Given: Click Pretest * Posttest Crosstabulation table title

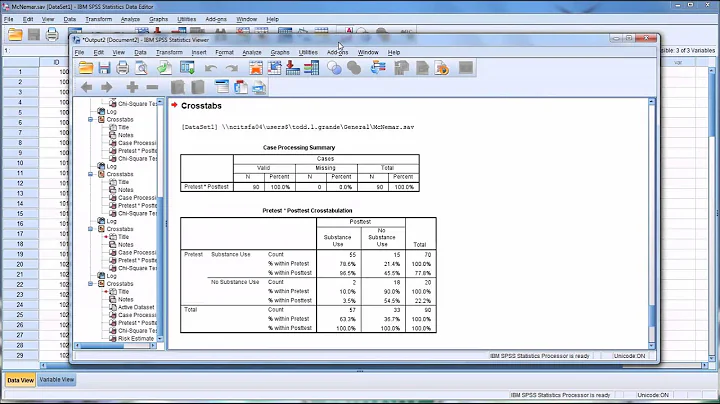Looking at the screenshot, I should tap(307, 211).
